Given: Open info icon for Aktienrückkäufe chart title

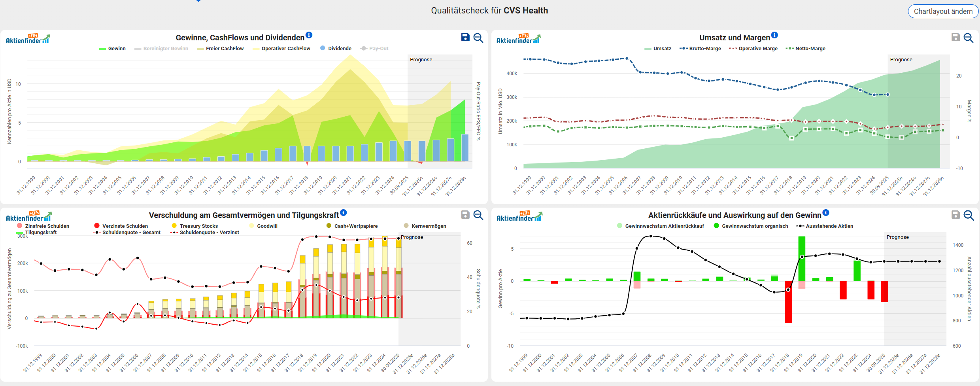Looking at the screenshot, I should 826,213.
